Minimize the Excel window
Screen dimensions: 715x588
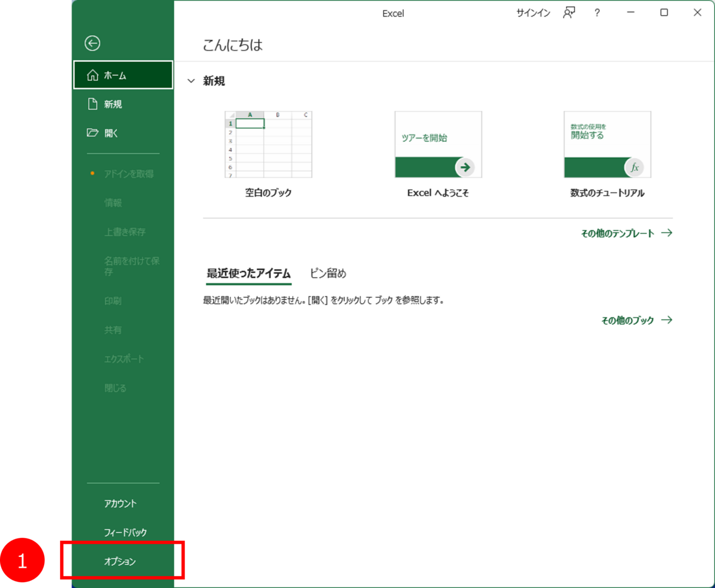[630, 13]
